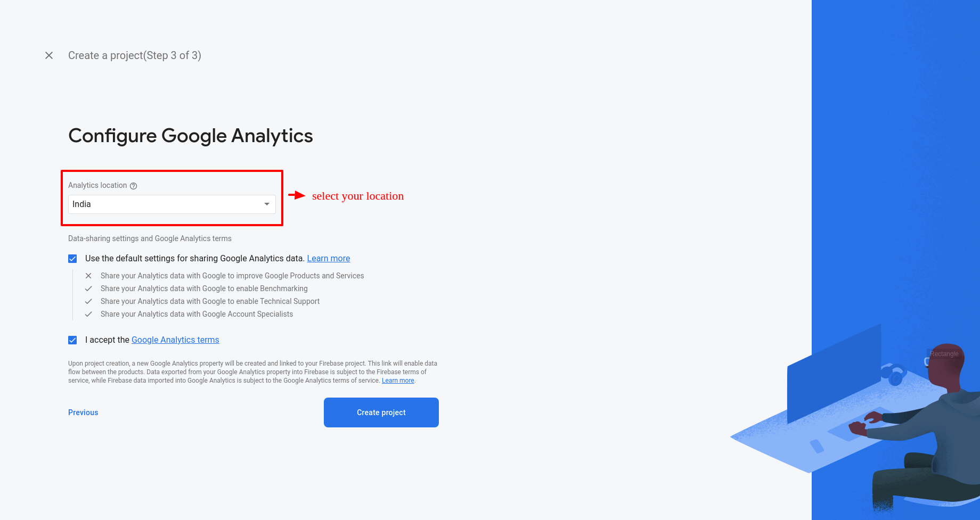
Task: Click the headphones in the illustration
Action: coord(893,374)
